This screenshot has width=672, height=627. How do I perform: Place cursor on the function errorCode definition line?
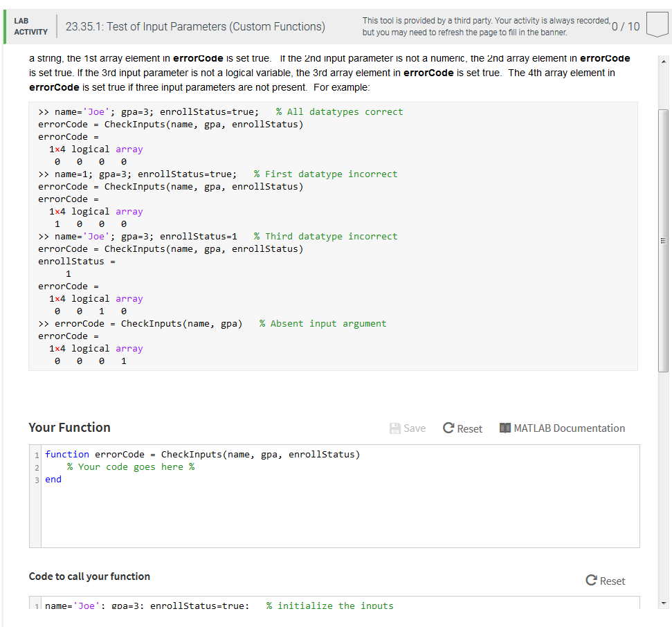click(202, 455)
